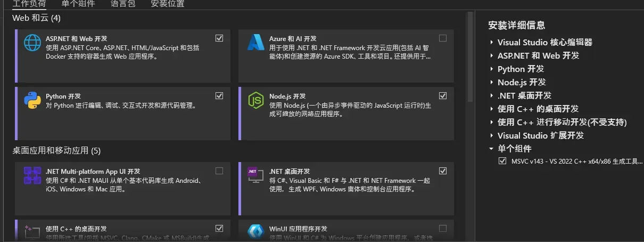The height and width of the screenshot is (242, 644).
Task: Click the .NET desktop monitor icon
Action: [256, 175]
